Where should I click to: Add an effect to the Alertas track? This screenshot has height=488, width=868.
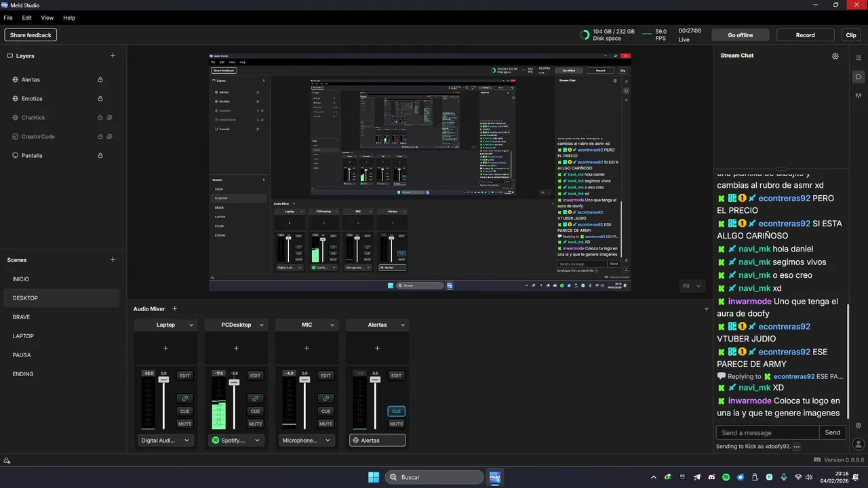pyautogui.click(x=377, y=348)
